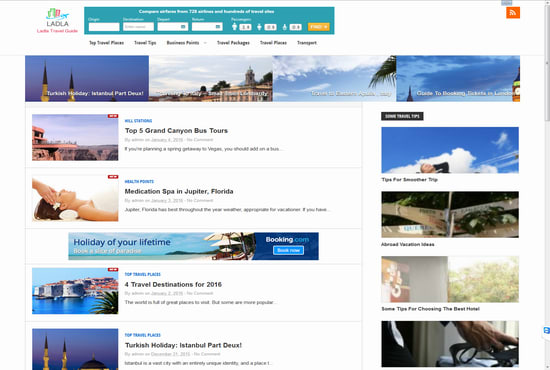The image size is (550, 370).
Task: Click the Return date field
Action: 207,27
